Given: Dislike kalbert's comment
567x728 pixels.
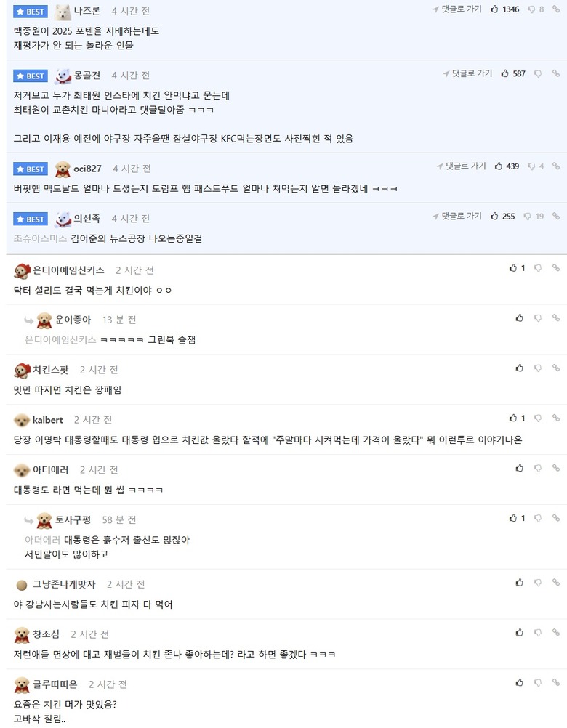Looking at the screenshot, I should click(538, 418).
